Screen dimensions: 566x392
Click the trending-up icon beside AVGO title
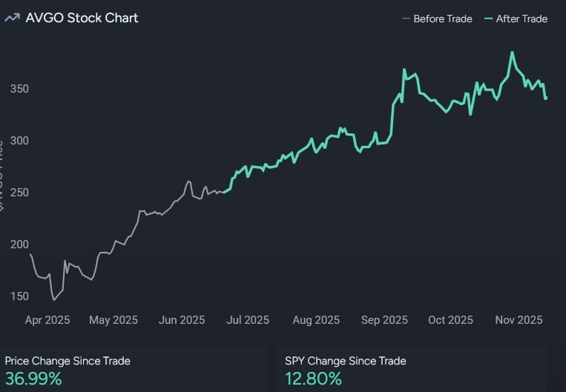coord(12,18)
